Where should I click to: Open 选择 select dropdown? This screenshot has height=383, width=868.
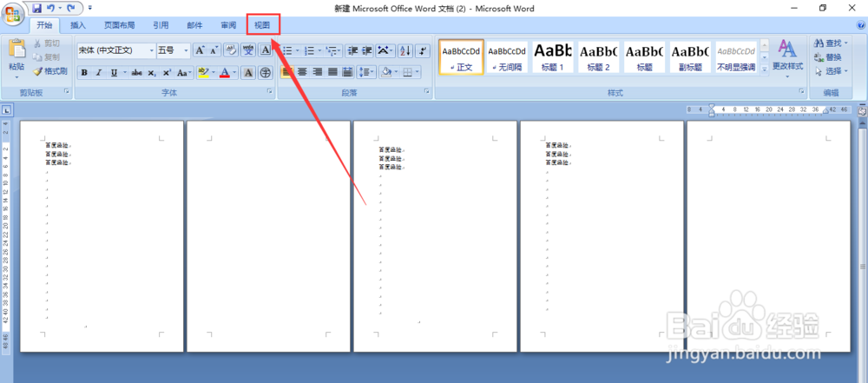(x=832, y=71)
